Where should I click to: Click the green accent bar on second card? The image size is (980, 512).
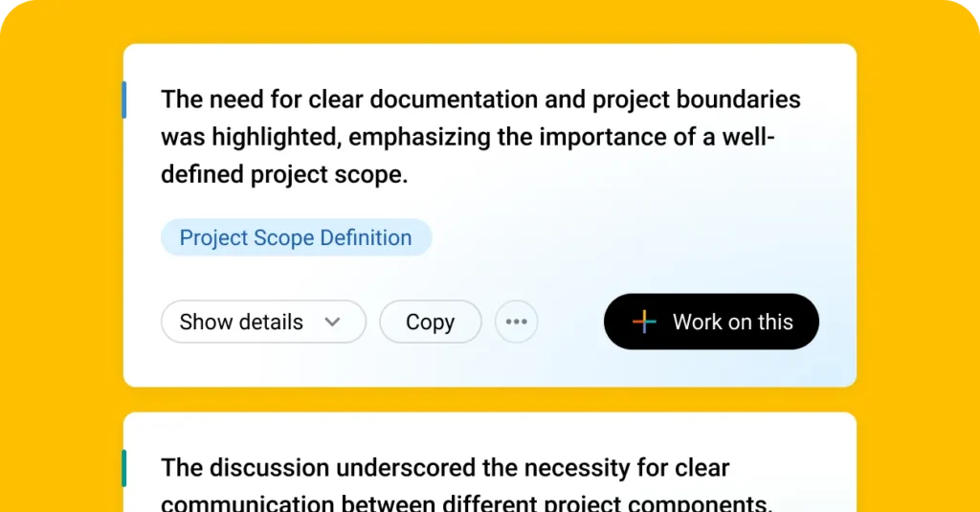pyautogui.click(x=124, y=468)
